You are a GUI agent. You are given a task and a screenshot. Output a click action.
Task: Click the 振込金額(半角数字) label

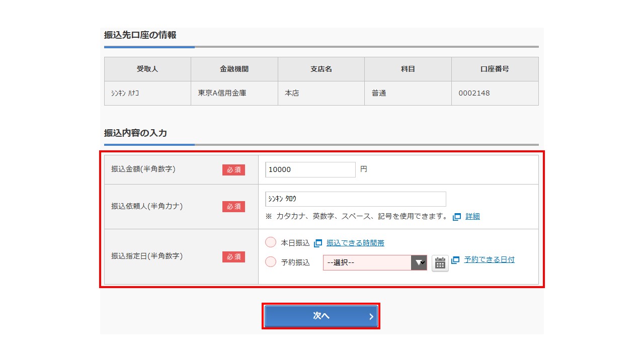click(x=143, y=169)
